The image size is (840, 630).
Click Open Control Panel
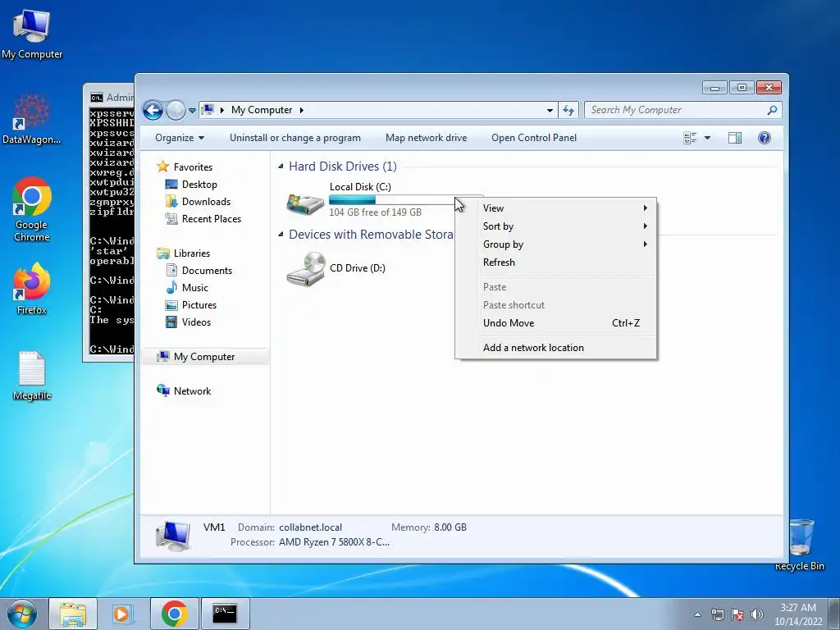pos(534,138)
